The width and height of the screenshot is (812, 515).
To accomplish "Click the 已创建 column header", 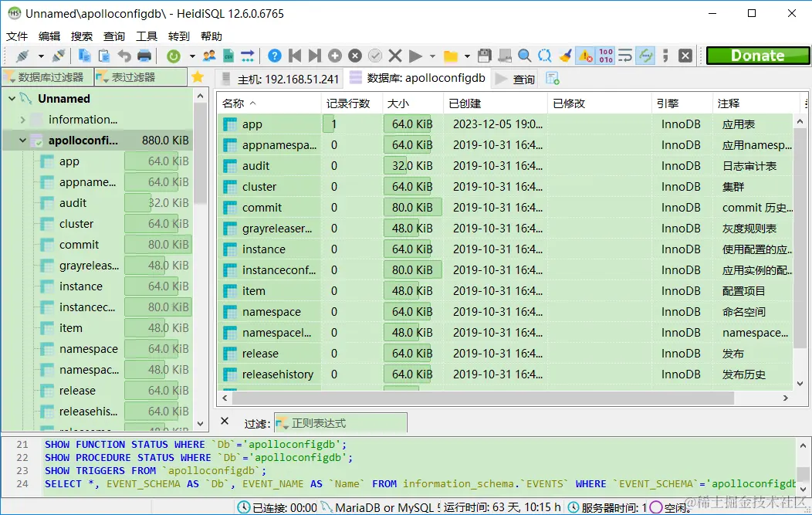I will 495,103.
